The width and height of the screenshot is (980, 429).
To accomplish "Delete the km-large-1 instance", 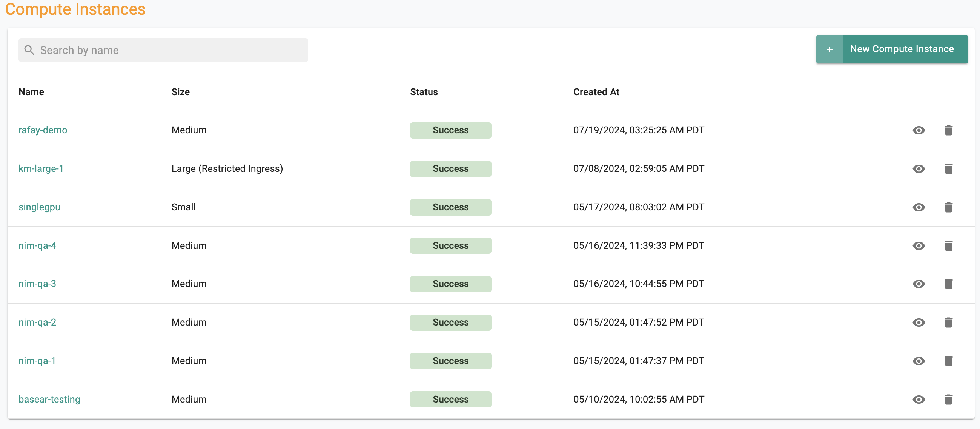I will (948, 169).
